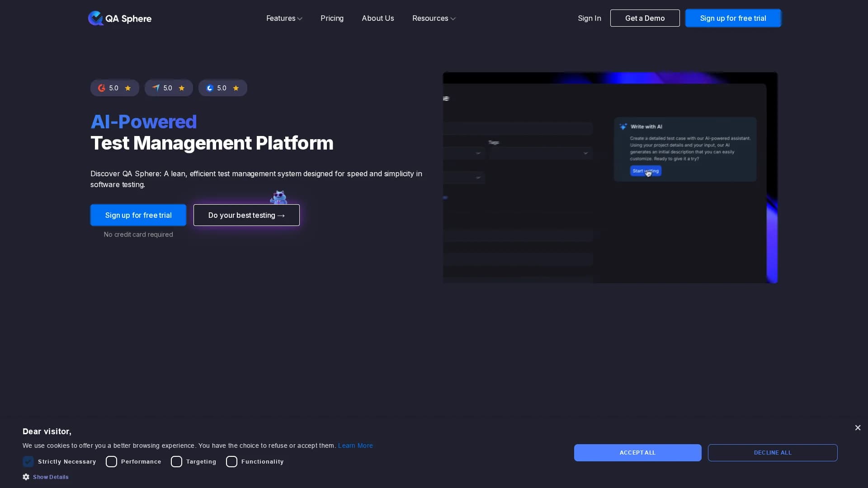Click the No credit card required text

coord(138,235)
